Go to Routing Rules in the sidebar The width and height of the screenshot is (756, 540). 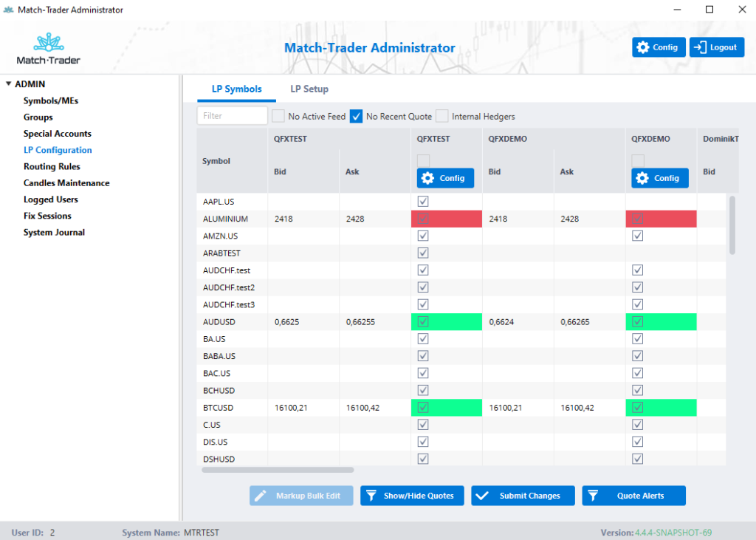pos(52,166)
